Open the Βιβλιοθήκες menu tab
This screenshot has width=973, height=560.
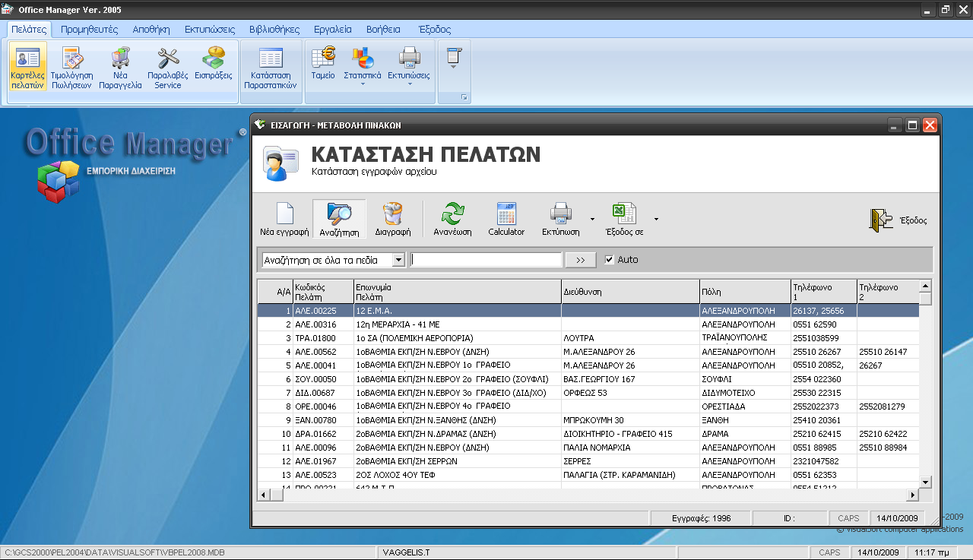(x=274, y=30)
